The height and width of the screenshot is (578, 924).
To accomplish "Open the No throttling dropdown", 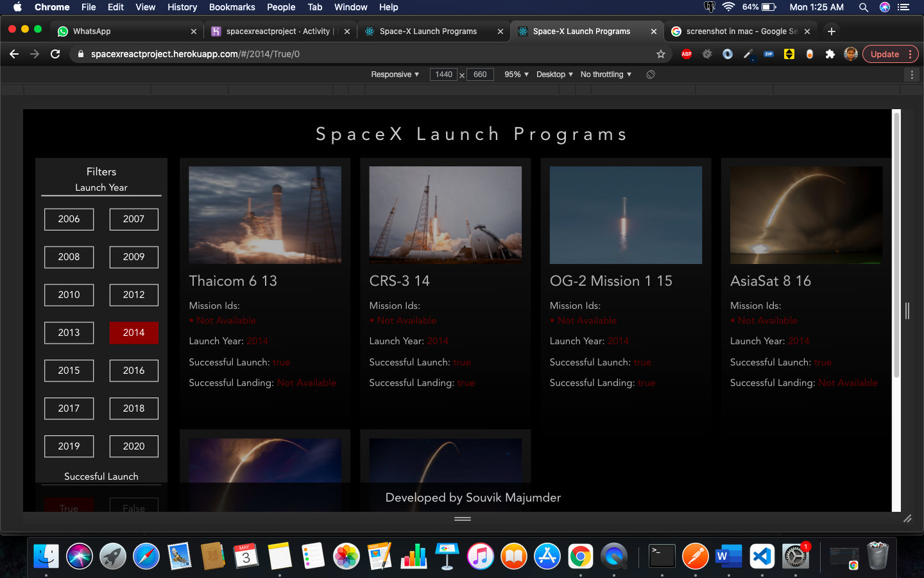I will pos(606,74).
